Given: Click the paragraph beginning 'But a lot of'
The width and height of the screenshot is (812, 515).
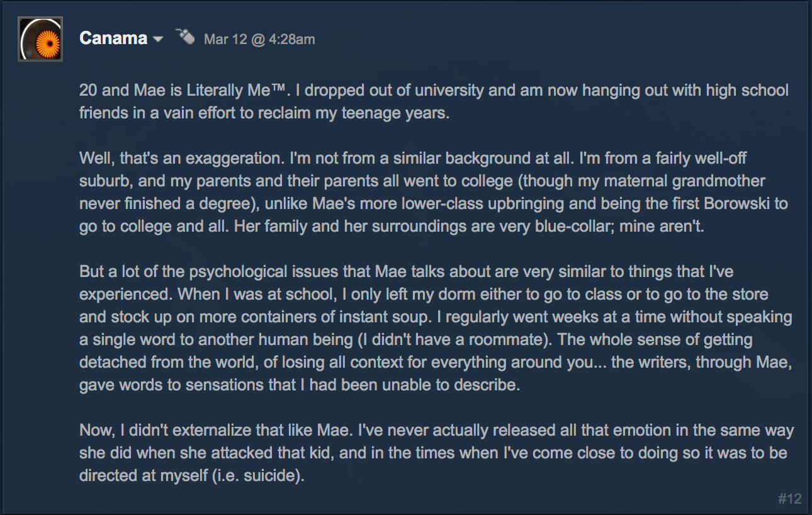Looking at the screenshot, I should click(436, 328).
